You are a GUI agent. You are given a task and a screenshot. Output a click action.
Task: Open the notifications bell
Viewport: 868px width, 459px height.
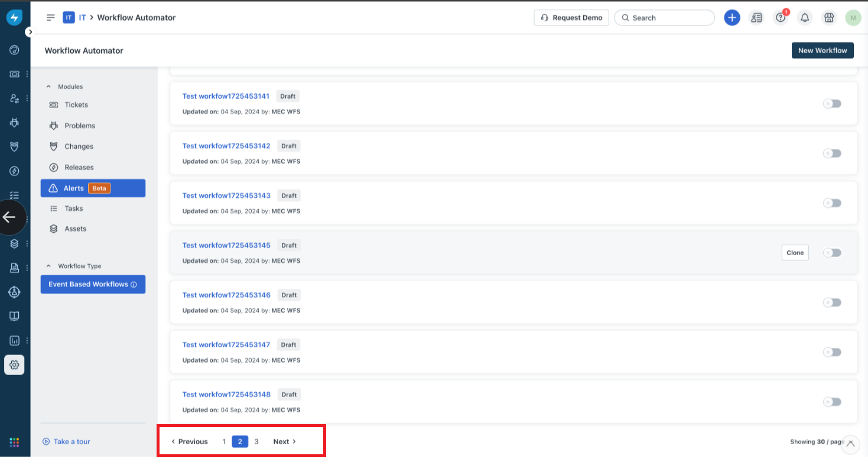pyautogui.click(x=805, y=18)
